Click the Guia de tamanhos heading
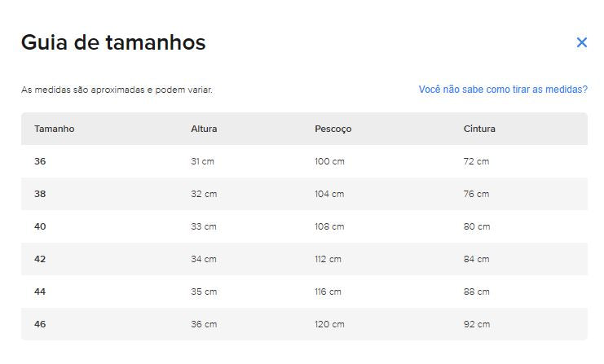 coord(113,42)
